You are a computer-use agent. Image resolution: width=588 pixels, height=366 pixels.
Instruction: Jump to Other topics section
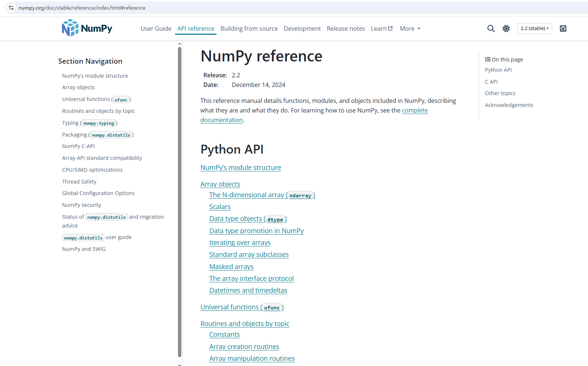[500, 93]
